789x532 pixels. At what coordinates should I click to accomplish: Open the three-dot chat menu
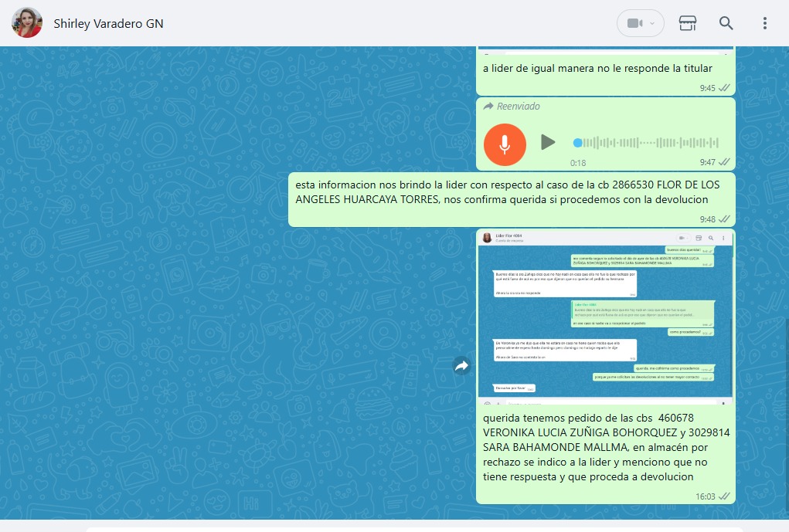[x=765, y=23]
